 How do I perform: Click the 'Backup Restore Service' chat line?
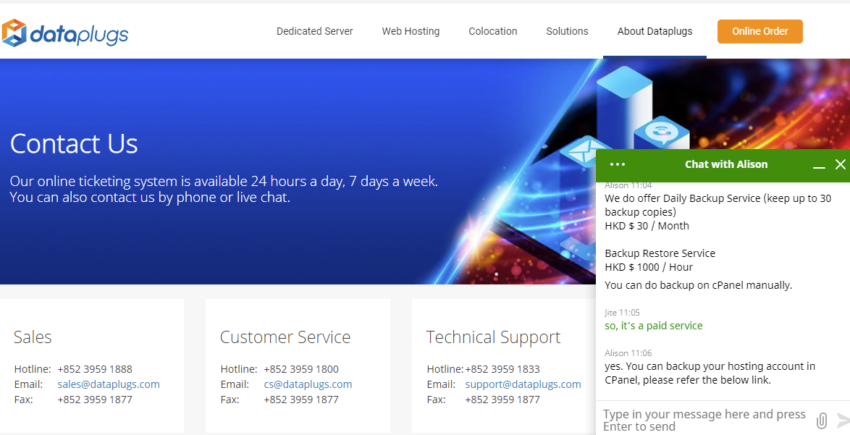pos(660,253)
